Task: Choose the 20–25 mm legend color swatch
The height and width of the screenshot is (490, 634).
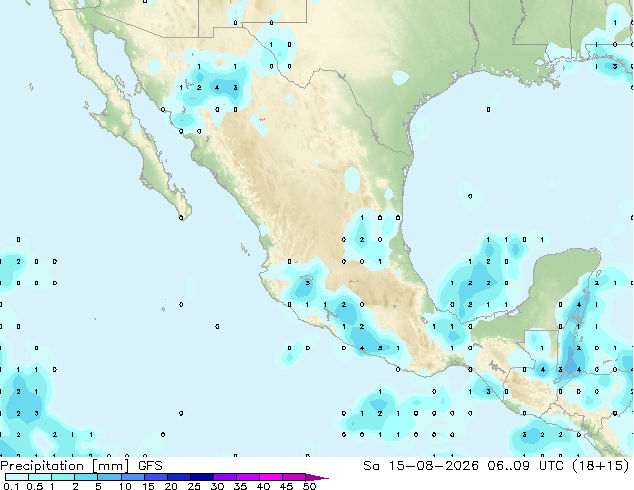Action: [x=179, y=477]
